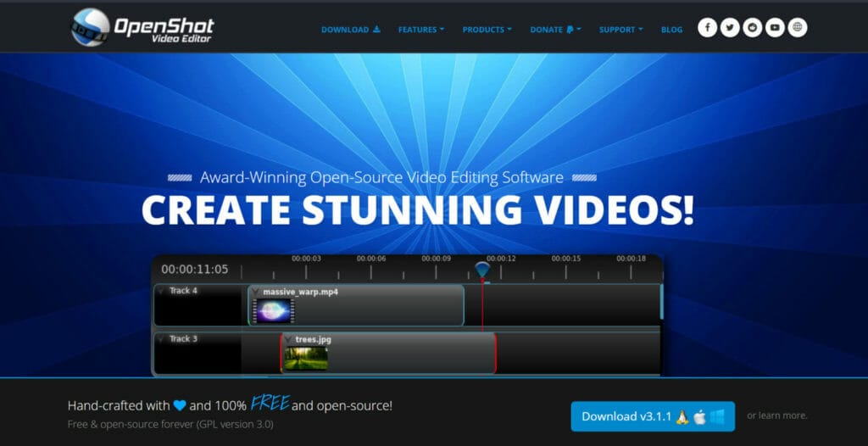Open the Track 3 menu arrow
The image size is (868, 446).
161,338
